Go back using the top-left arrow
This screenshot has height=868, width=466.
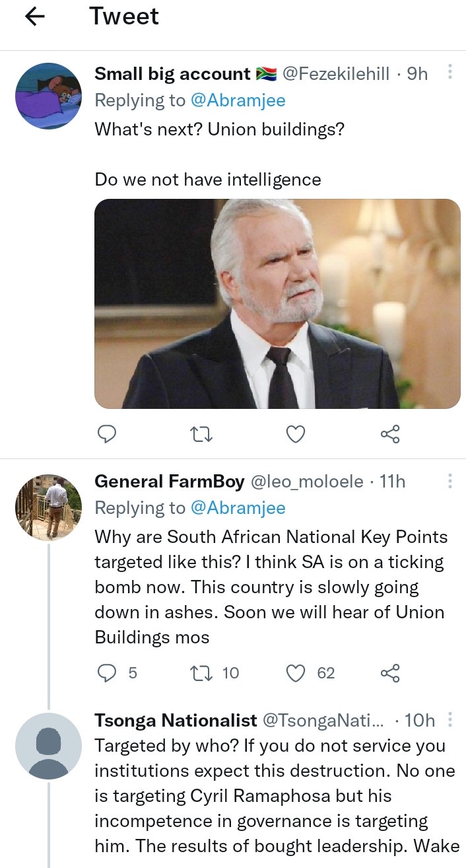click(34, 18)
